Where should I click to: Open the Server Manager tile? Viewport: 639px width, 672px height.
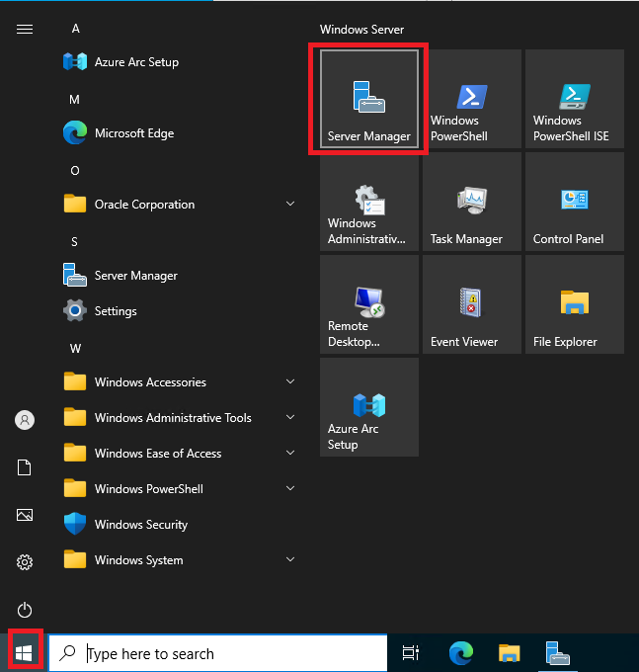369,99
